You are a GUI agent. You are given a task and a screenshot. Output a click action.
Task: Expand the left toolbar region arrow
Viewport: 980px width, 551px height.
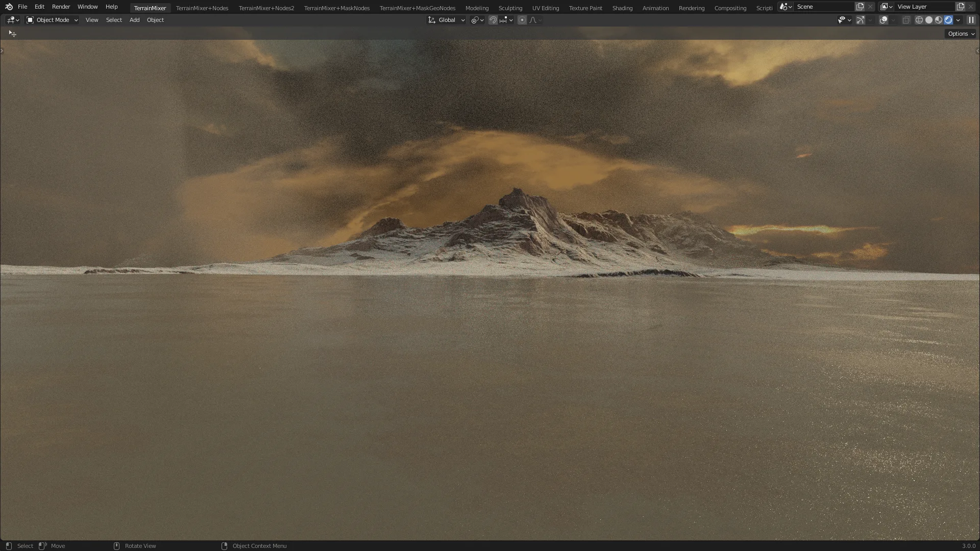pos(2,51)
